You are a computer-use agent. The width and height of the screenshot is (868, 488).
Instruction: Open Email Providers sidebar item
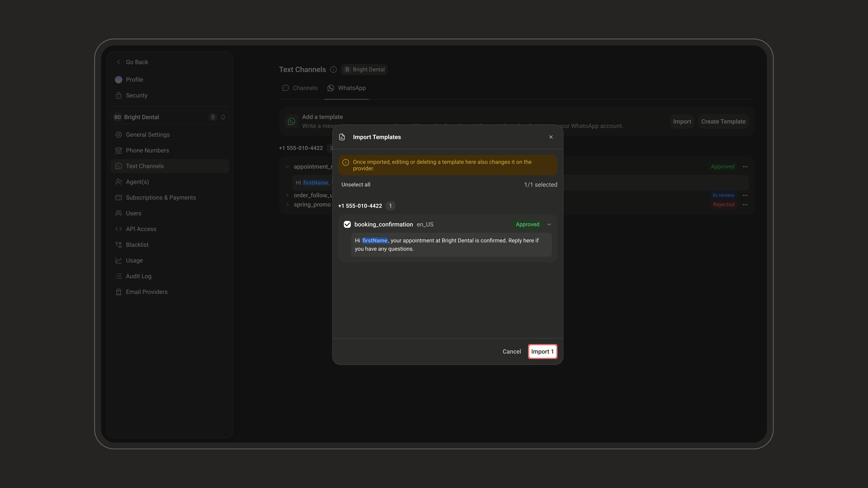[x=170, y=292]
